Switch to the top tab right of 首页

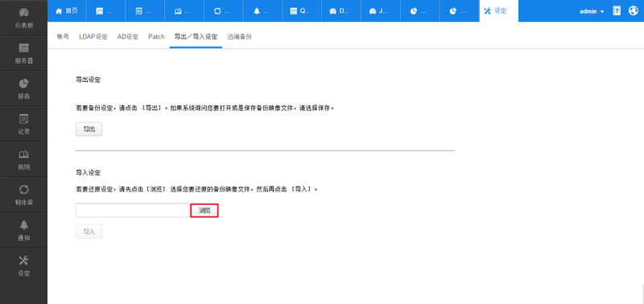coord(105,11)
